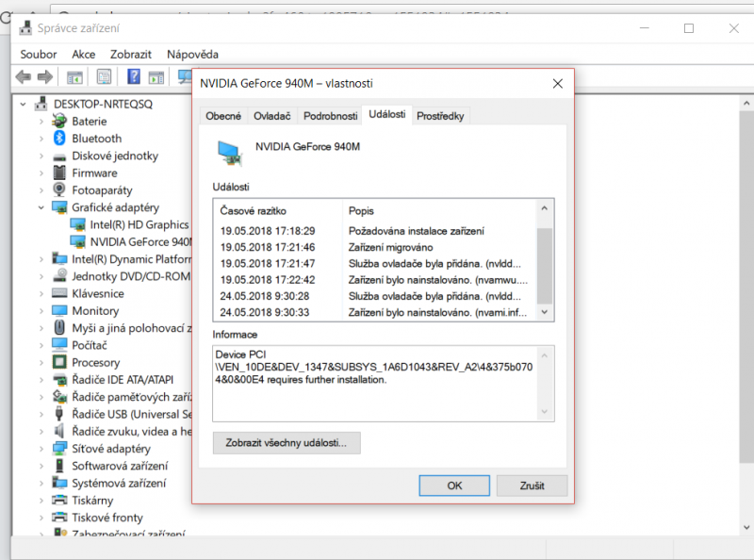Viewport: 754px width, 560px height.
Task: Select the DESKTOP-NRTEQSQ computer icon
Action: (41, 104)
